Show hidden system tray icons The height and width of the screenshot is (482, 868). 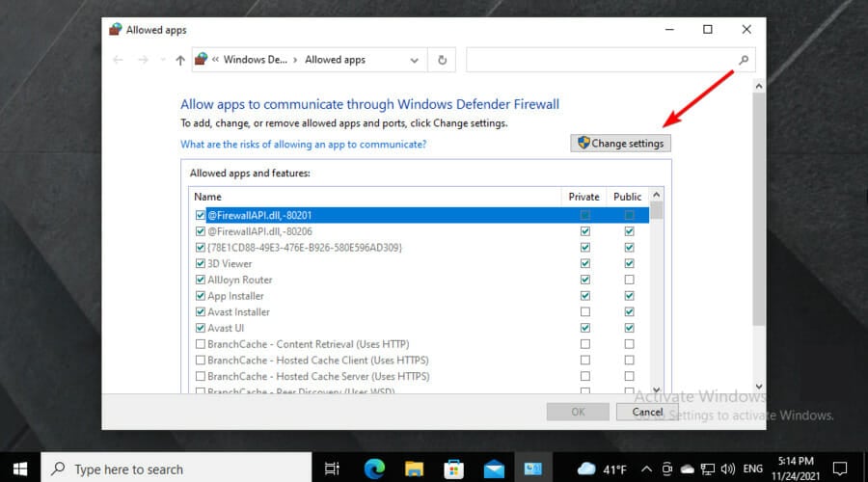[x=646, y=469]
